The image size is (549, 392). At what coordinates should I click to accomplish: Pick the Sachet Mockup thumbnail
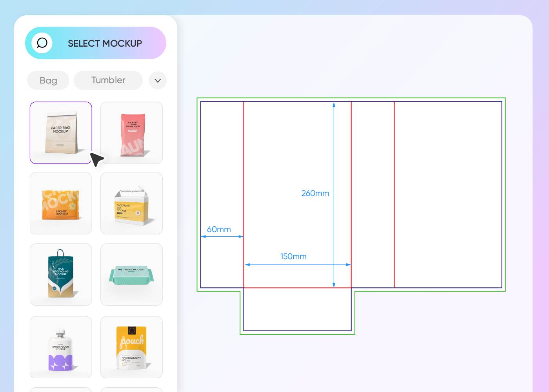[61, 203]
